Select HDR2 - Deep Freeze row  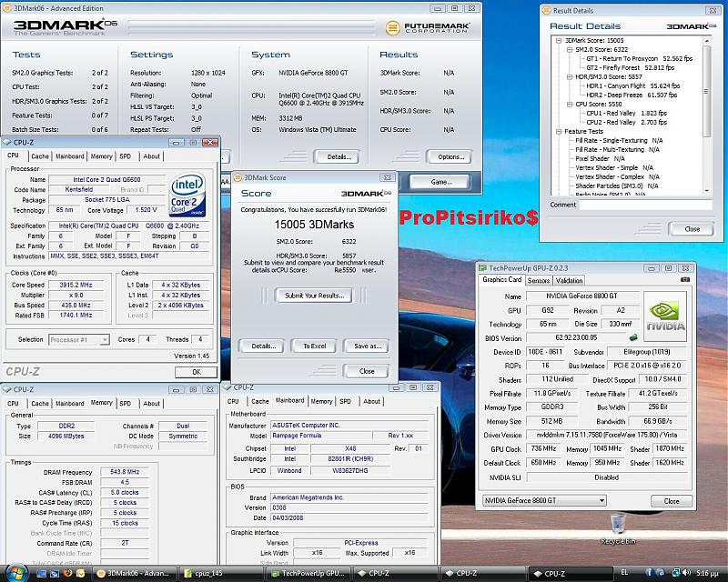pyautogui.click(x=632, y=95)
